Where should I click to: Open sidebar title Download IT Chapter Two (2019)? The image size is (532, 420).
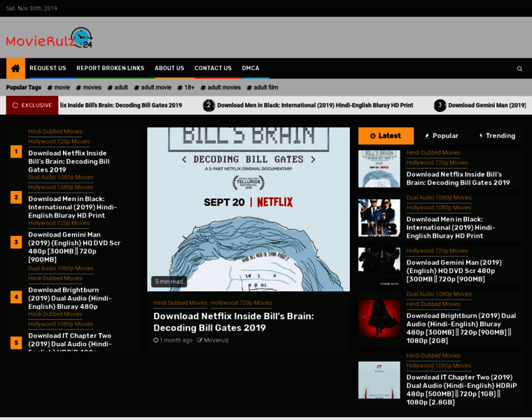(461, 389)
